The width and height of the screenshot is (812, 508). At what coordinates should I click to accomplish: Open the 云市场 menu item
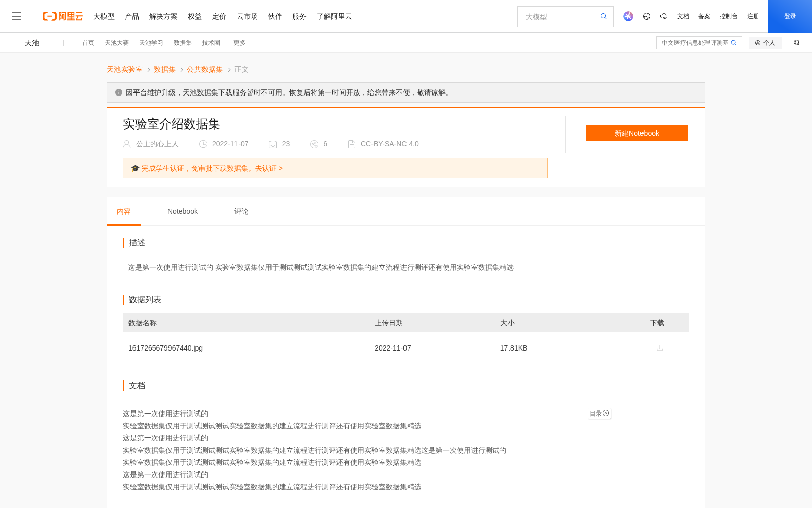coord(247,16)
